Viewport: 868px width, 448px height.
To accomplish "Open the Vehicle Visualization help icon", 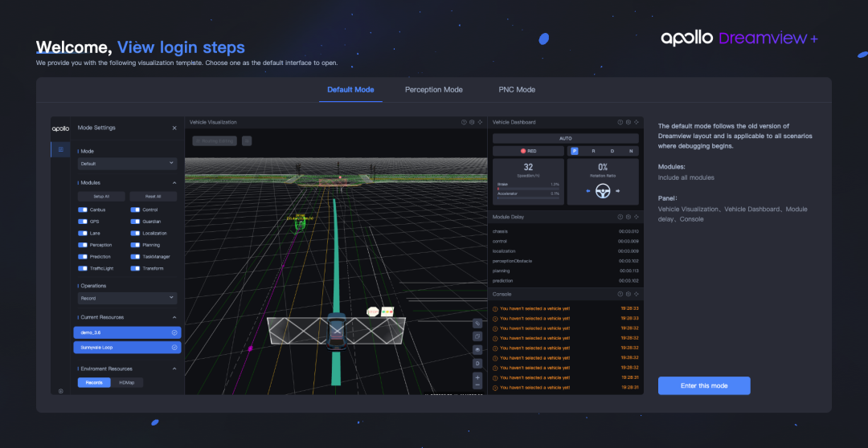I will click(464, 122).
